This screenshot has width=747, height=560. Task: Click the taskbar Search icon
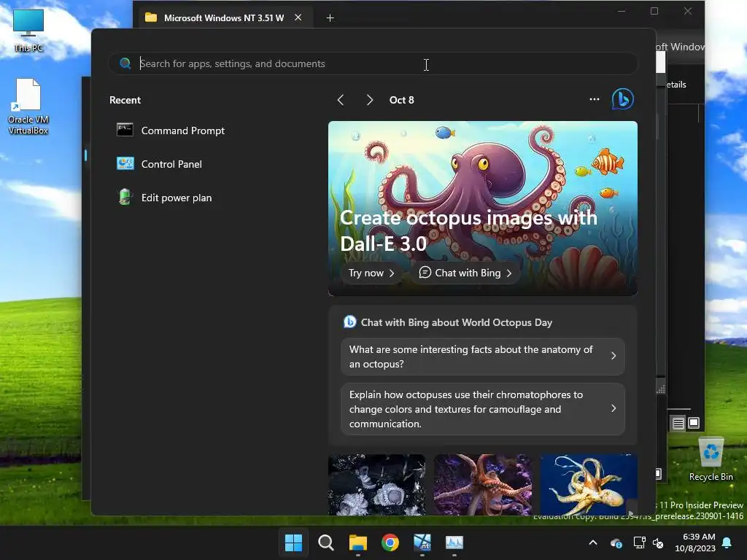coord(326,542)
